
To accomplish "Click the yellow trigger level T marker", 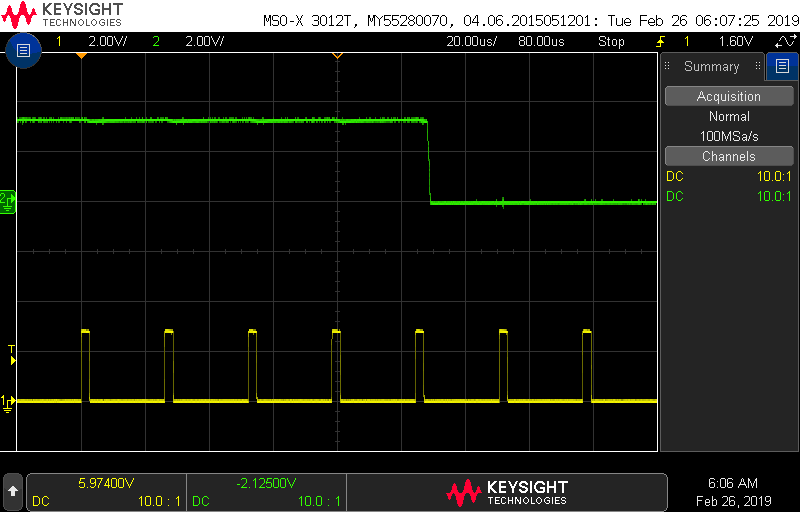I will 11,354.
